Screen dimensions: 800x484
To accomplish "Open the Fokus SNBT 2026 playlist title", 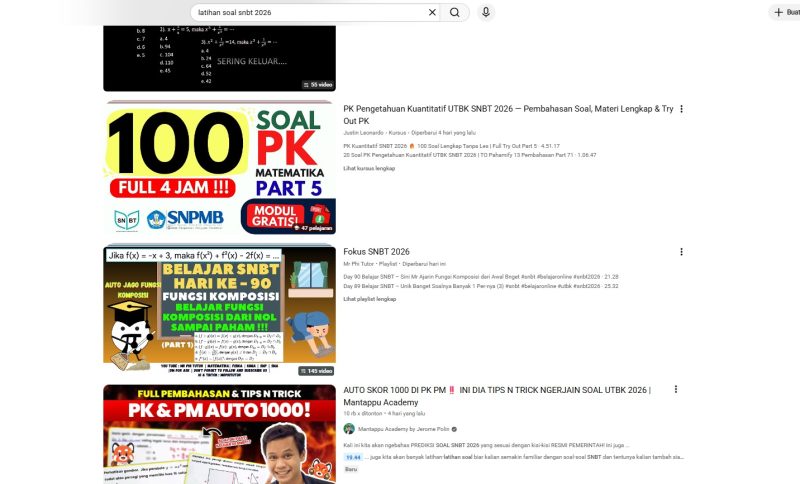I will point(377,251).
